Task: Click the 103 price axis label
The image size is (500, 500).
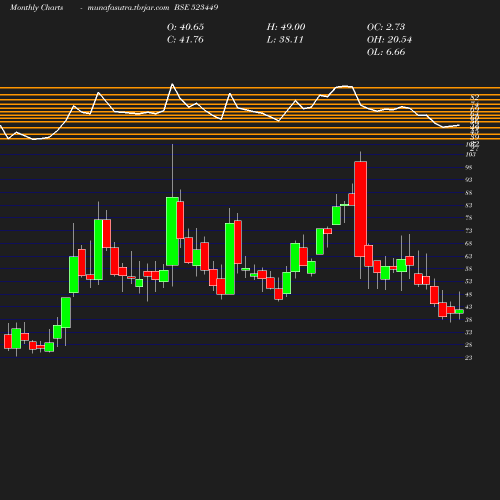Action: click(470, 154)
